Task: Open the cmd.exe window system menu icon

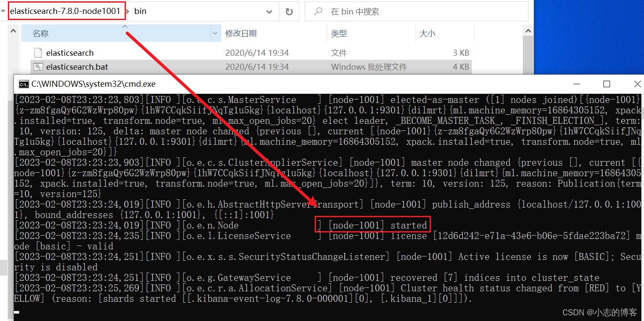Action: tap(23, 84)
